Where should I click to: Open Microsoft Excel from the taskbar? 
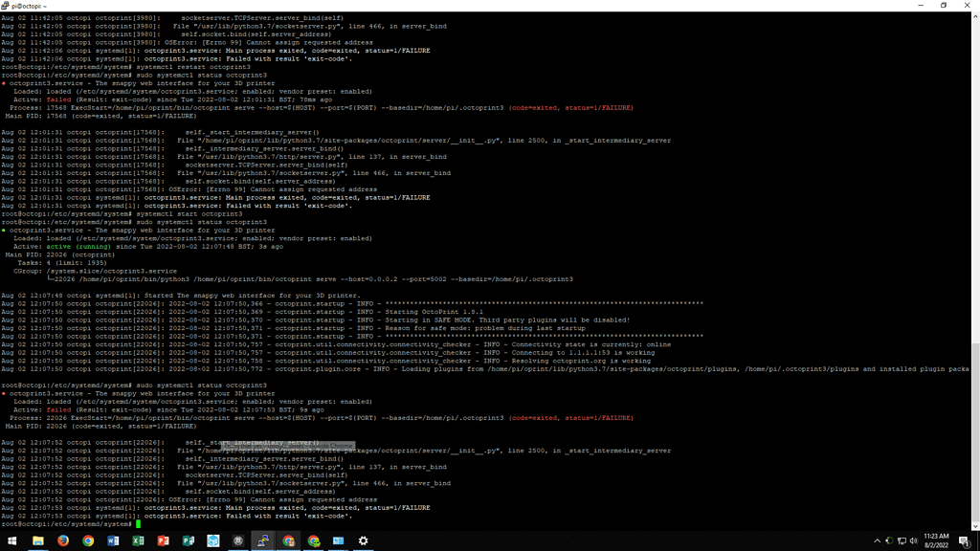[x=138, y=540]
